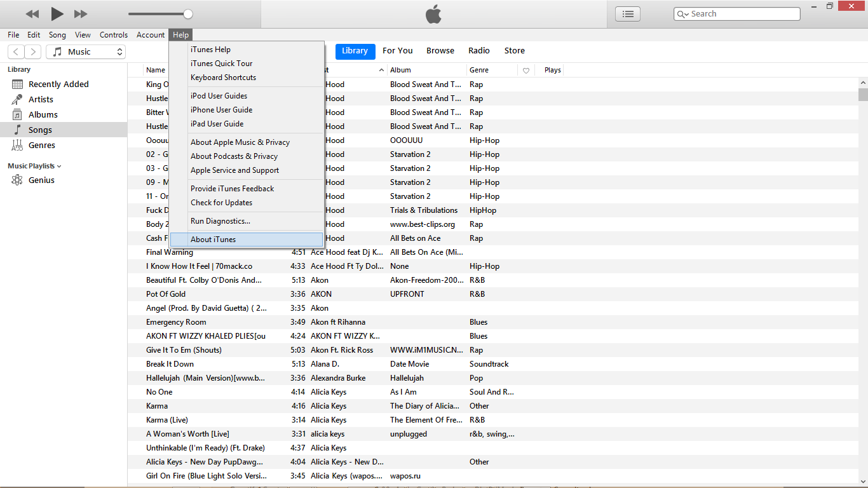Open the list view (Up Next) button
Viewport: 868px width, 488px height.
[x=628, y=14]
